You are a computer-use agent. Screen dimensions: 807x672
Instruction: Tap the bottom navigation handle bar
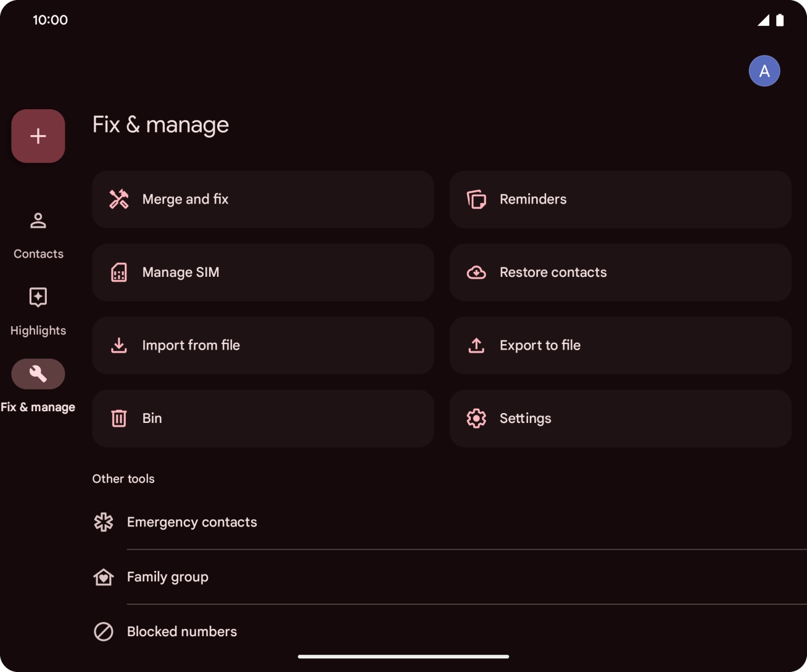(x=403, y=657)
